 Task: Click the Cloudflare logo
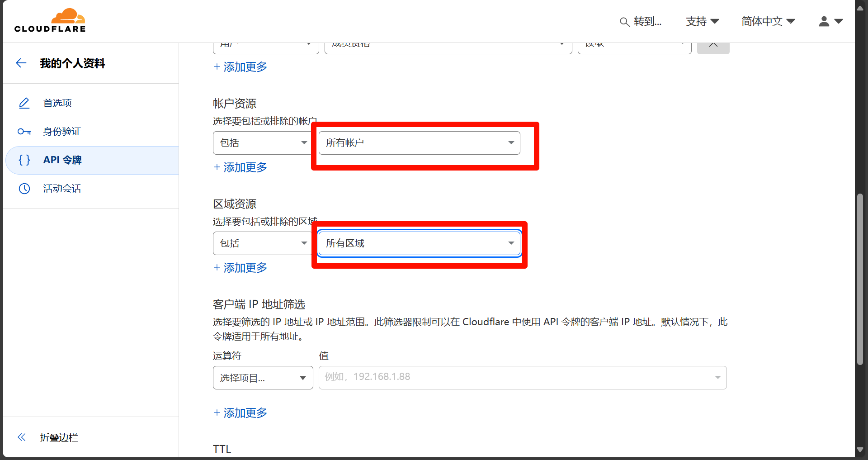pyautogui.click(x=50, y=20)
